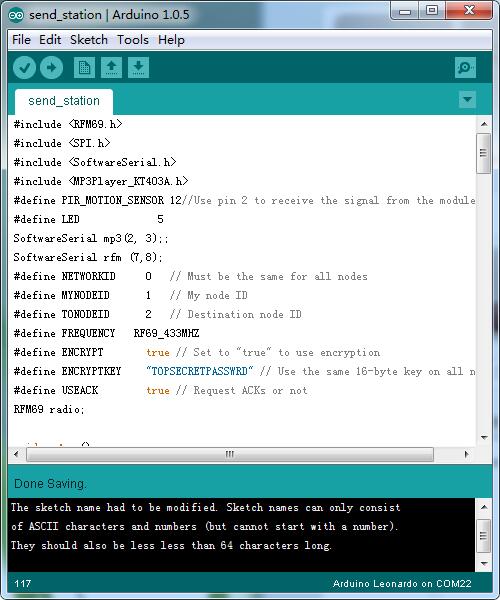Click the horizontal scrollbar thumb
Viewport: 500px width, 600px height.
[x=230, y=454]
